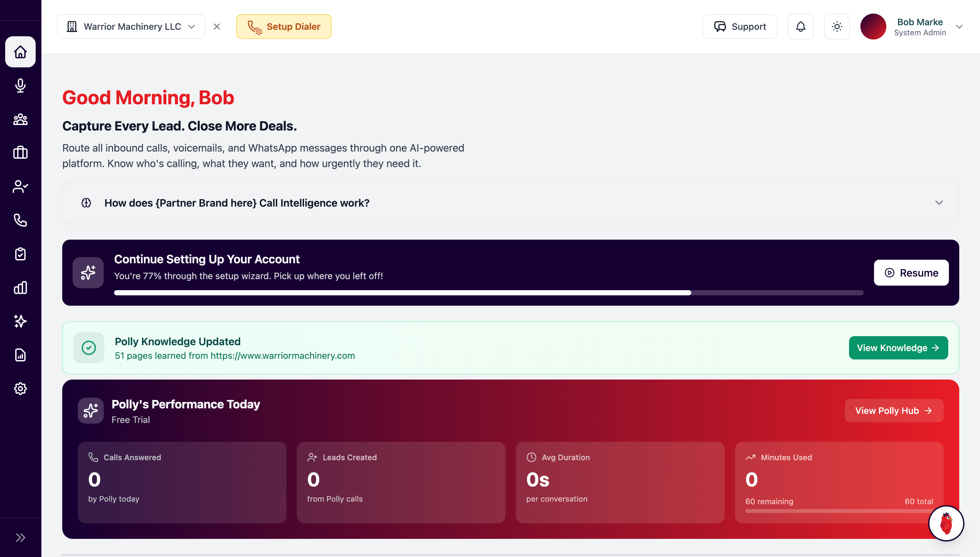Open the notifications bell
Image resolution: width=980 pixels, height=557 pixels.
point(800,27)
